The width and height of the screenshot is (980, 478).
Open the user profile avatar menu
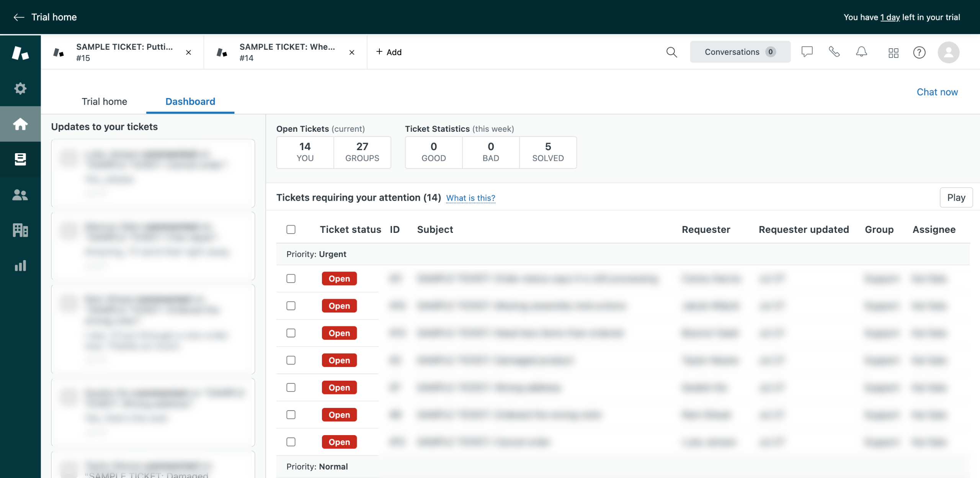pos(948,52)
